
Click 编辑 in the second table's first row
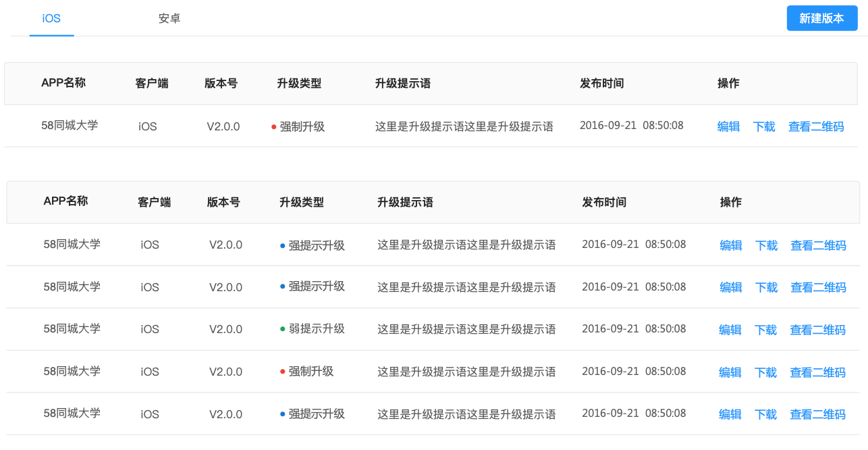click(731, 245)
